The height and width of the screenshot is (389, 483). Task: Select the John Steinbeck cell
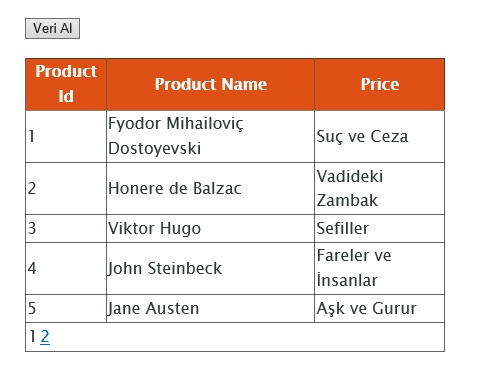click(210, 268)
